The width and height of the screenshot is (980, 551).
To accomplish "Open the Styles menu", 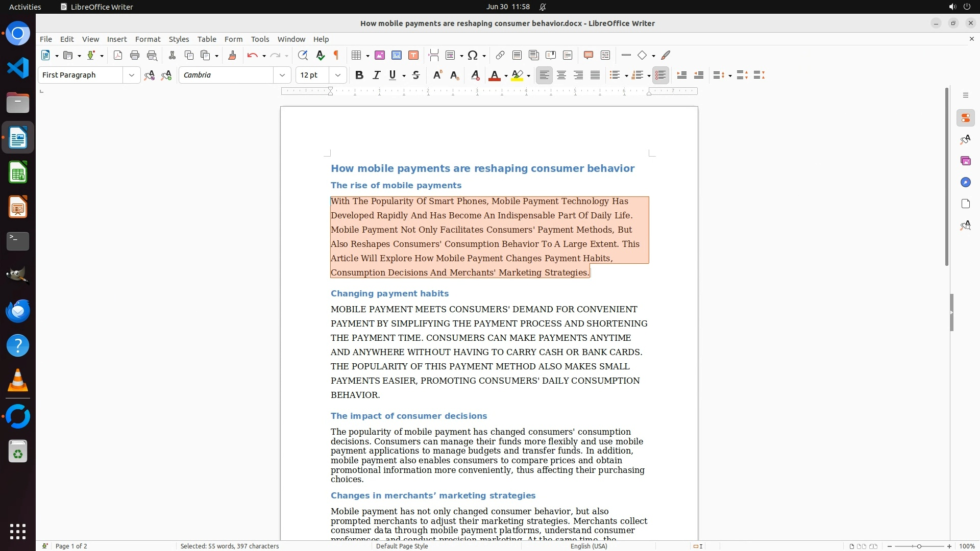I will click(179, 39).
